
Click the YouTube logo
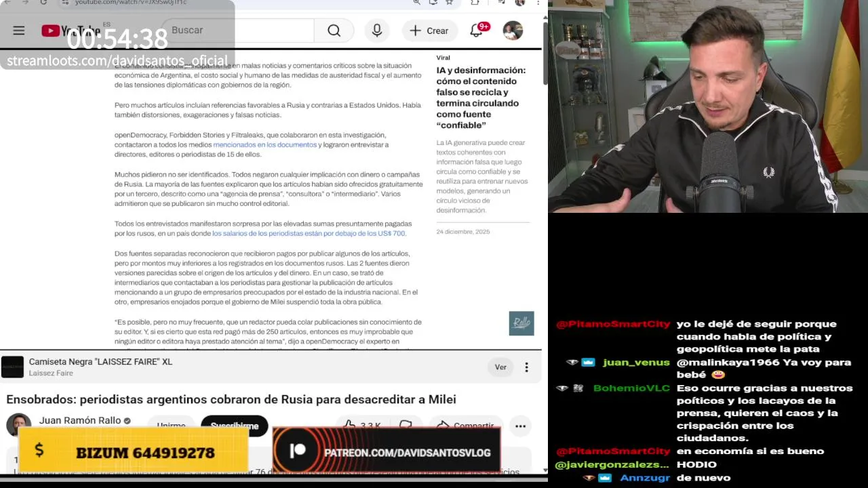pos(71,30)
